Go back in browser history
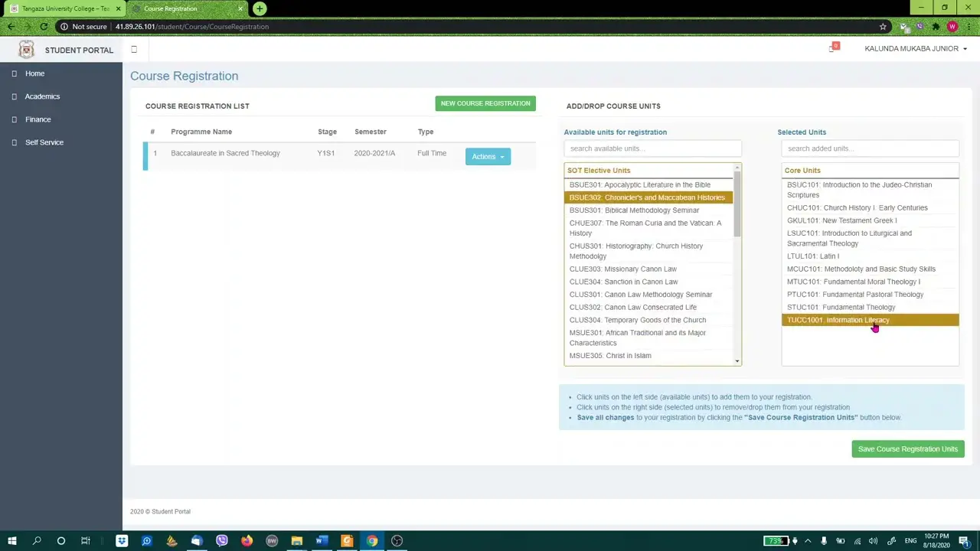The height and width of the screenshot is (551, 980). [11, 27]
